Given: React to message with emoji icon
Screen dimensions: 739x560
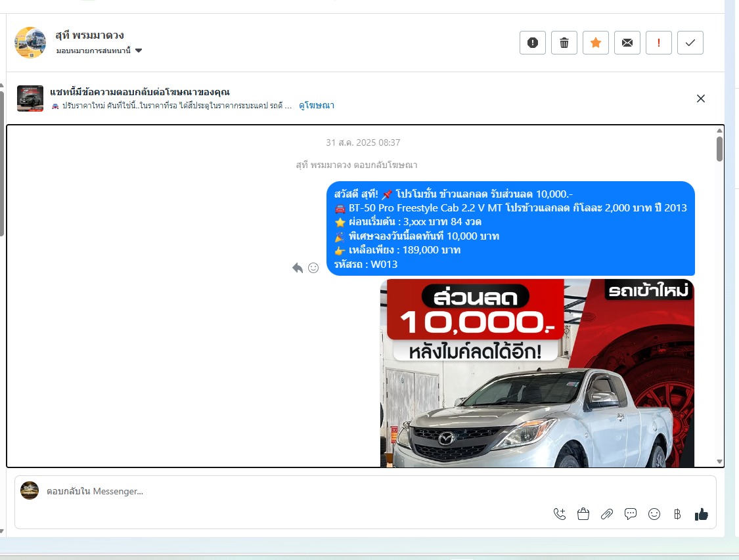Looking at the screenshot, I should click(313, 268).
